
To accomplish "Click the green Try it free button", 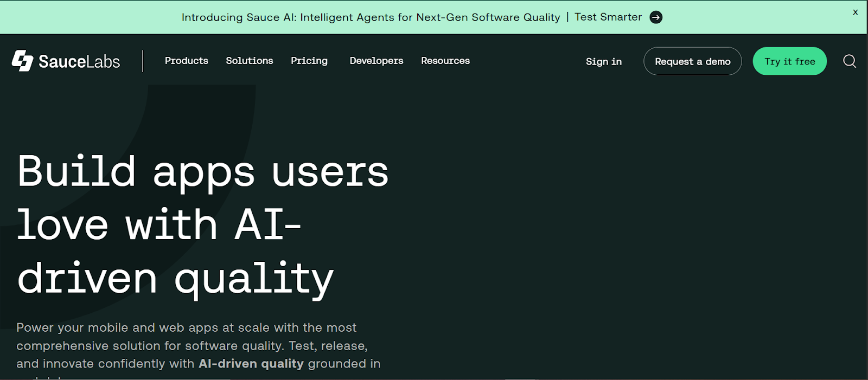I will [789, 61].
